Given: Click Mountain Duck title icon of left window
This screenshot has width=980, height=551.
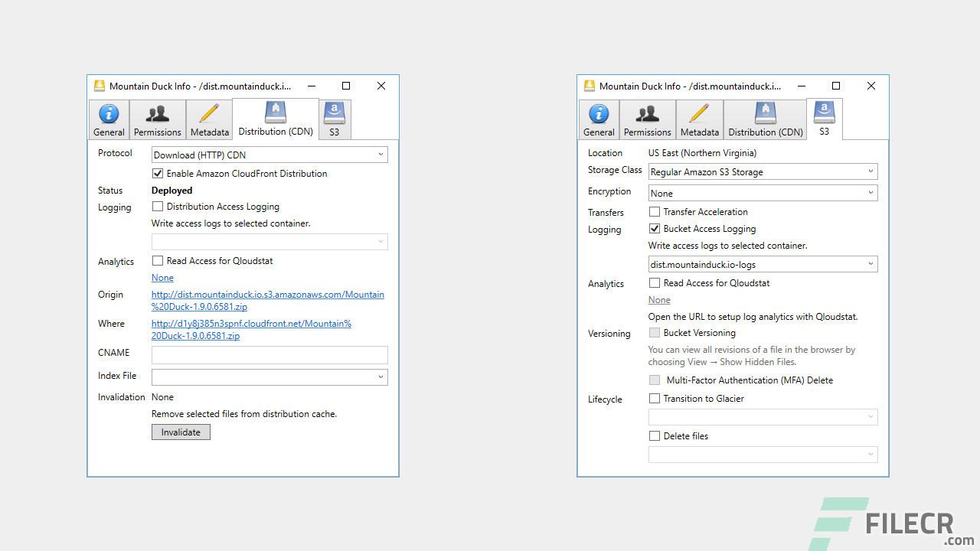Looking at the screenshot, I should pyautogui.click(x=99, y=86).
